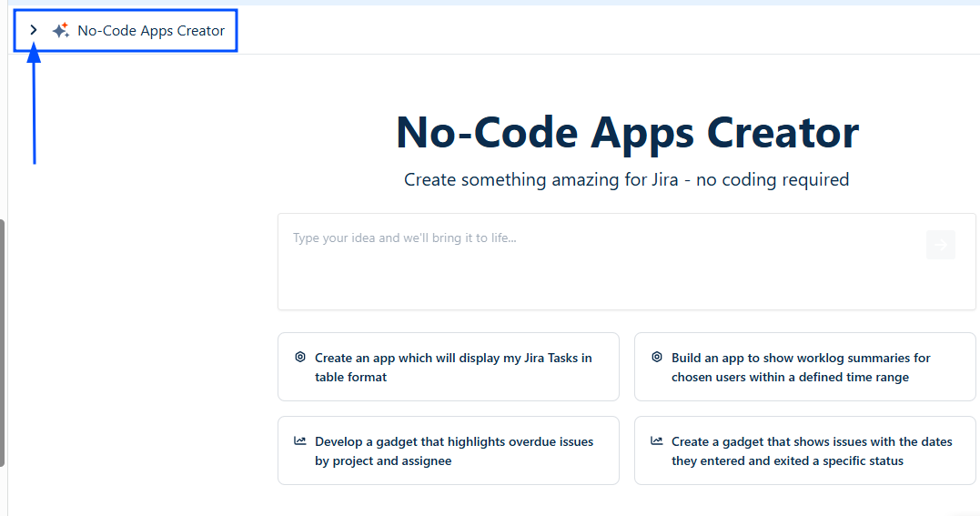
Task: Click chart icon on overdue issues suggestion
Action: point(300,441)
